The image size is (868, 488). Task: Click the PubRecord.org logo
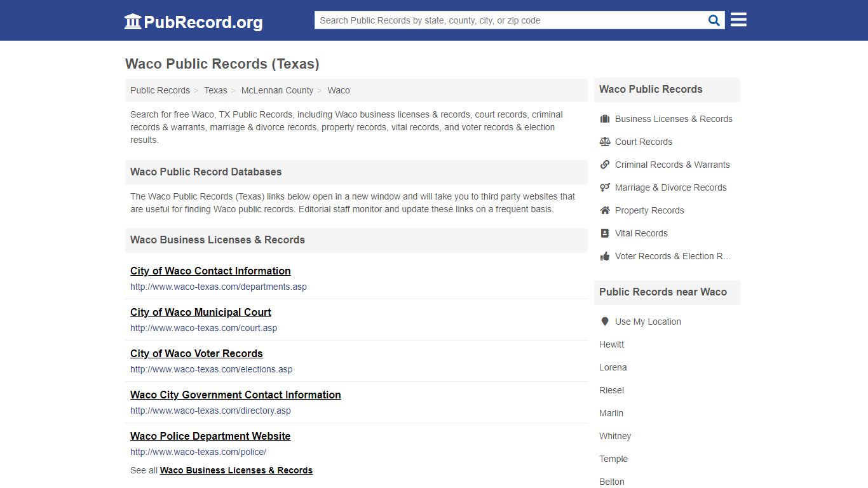193,22
